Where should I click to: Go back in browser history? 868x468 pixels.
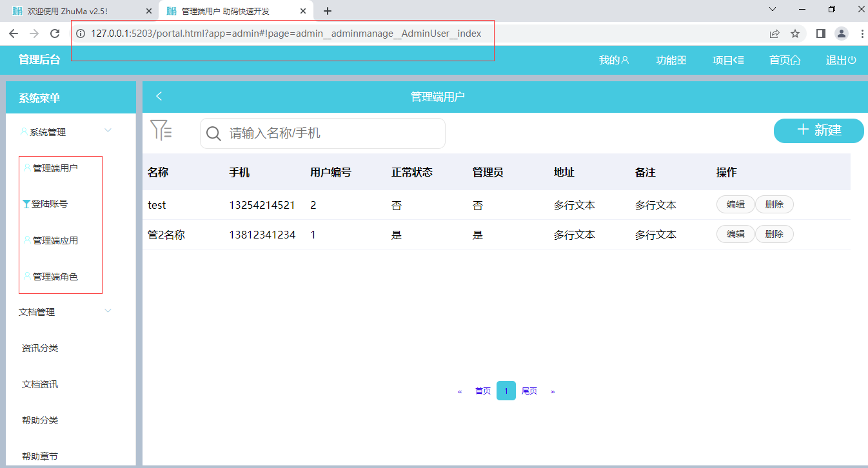[14, 34]
